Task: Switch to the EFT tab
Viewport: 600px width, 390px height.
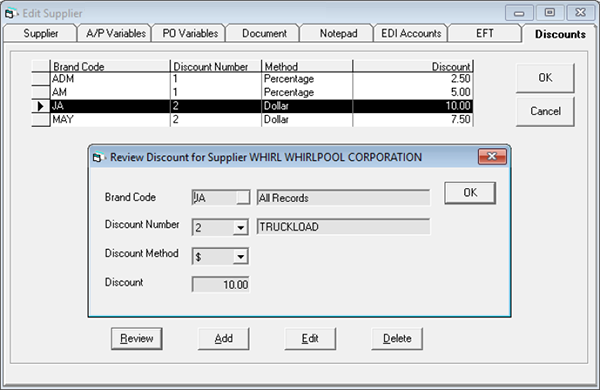Action: [x=484, y=33]
